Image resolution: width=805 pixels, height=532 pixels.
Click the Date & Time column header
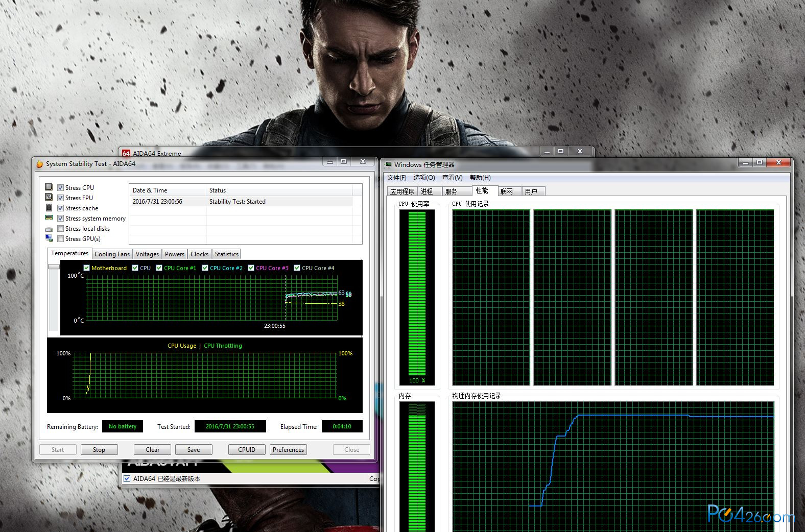[x=168, y=190]
